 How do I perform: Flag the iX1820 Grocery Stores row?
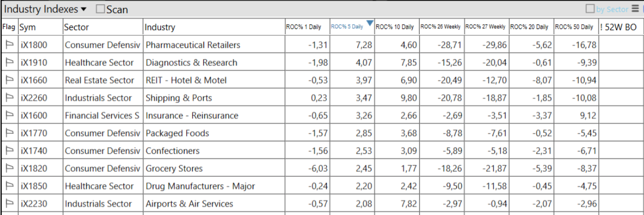pos(9,169)
